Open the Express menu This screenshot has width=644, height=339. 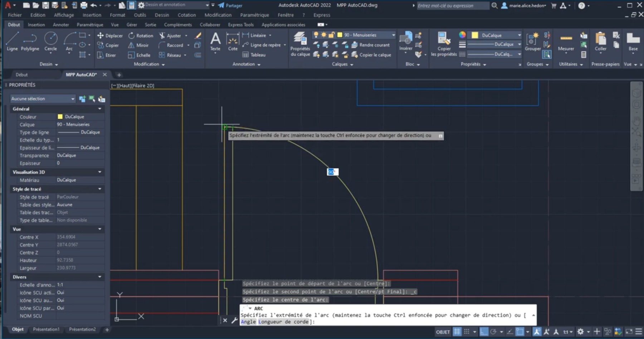(x=321, y=15)
